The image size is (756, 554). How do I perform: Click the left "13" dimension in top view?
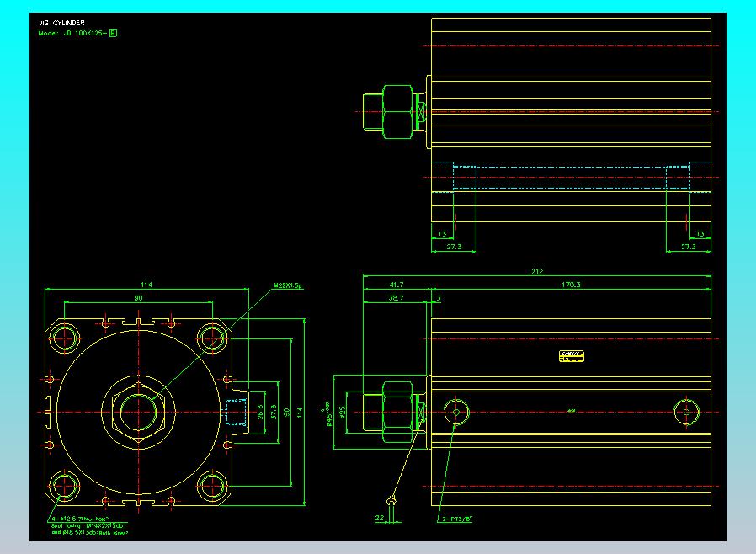(442, 234)
